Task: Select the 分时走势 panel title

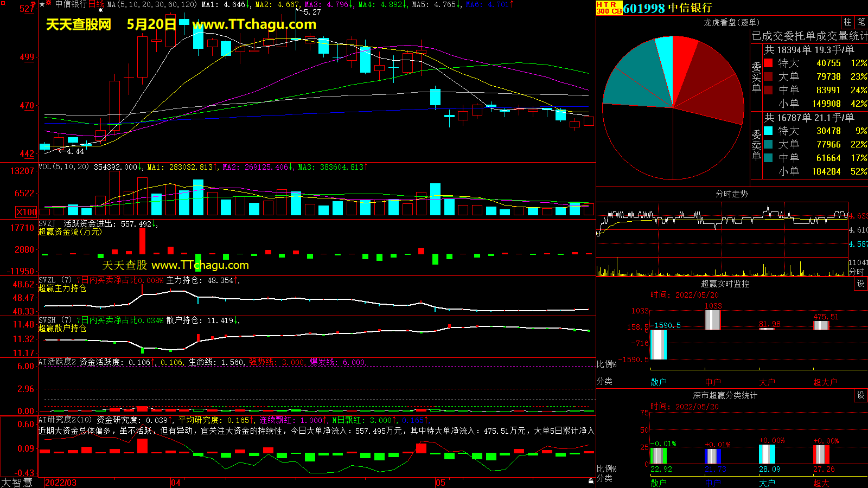Action: click(731, 194)
